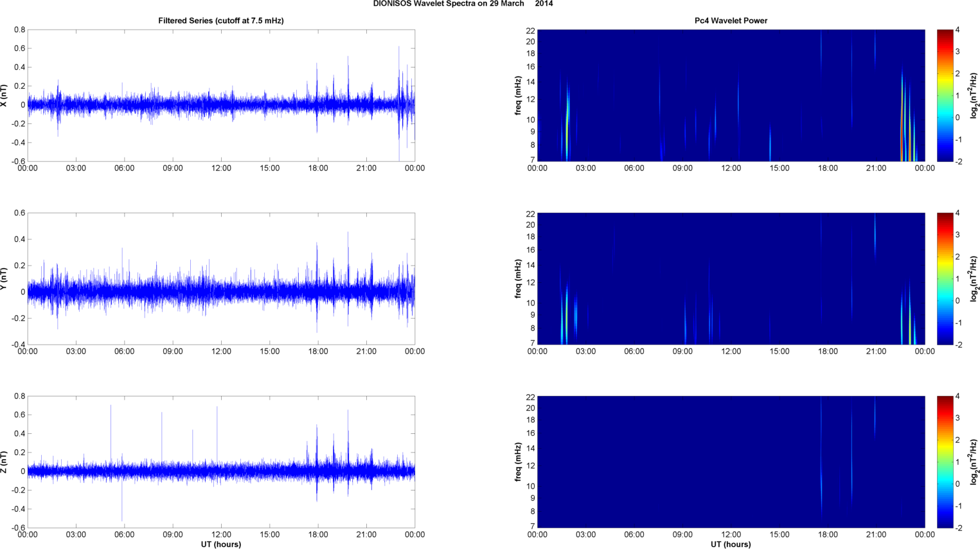The image size is (980, 549).
Task: Click the '21:00' tick under the Z series plot
Action: coord(366,535)
